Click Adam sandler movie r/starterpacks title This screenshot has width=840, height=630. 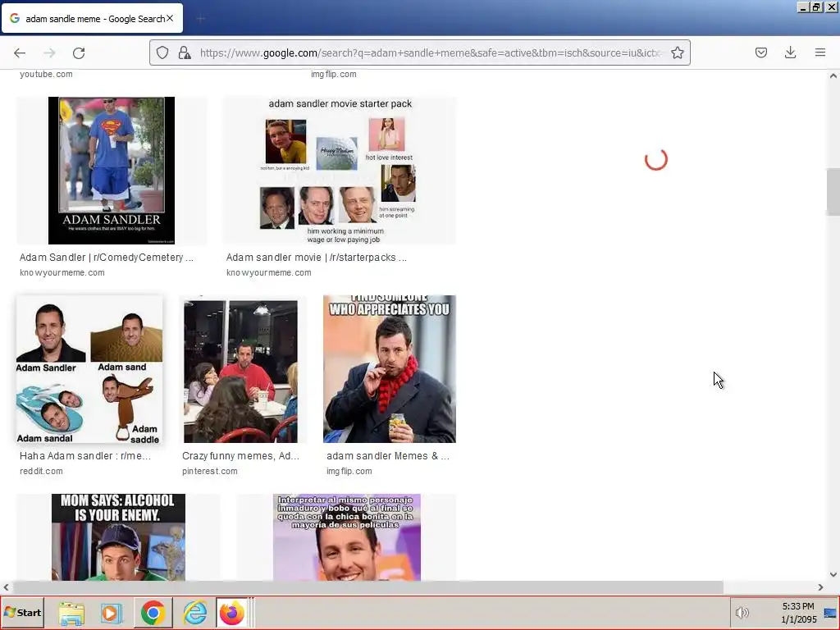(316, 258)
